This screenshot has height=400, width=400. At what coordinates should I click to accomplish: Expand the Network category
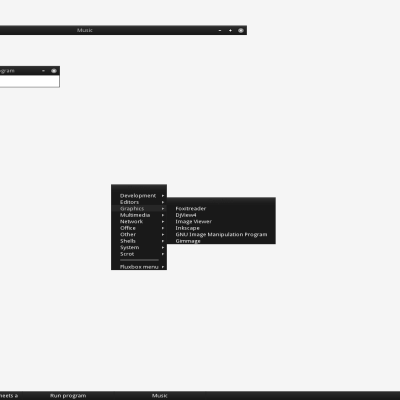click(139, 222)
